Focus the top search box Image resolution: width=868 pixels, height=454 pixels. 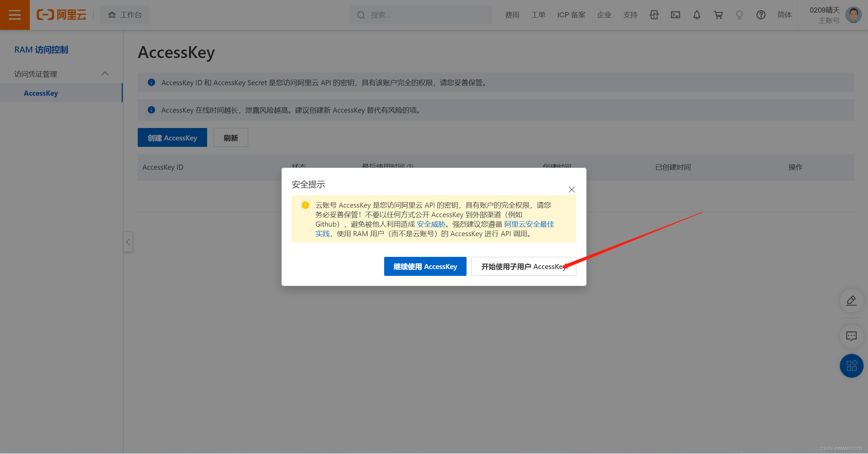coord(420,15)
